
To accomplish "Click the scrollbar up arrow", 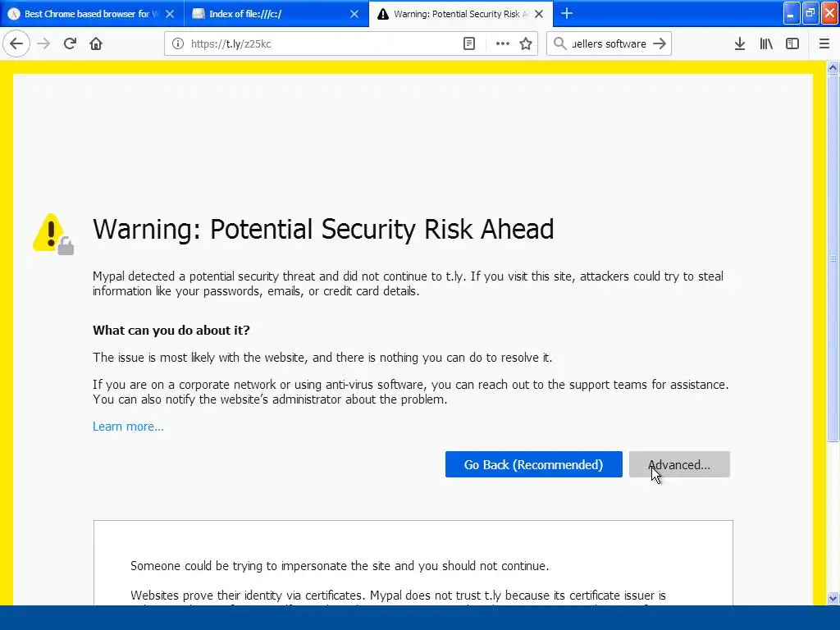I will pos(833,67).
